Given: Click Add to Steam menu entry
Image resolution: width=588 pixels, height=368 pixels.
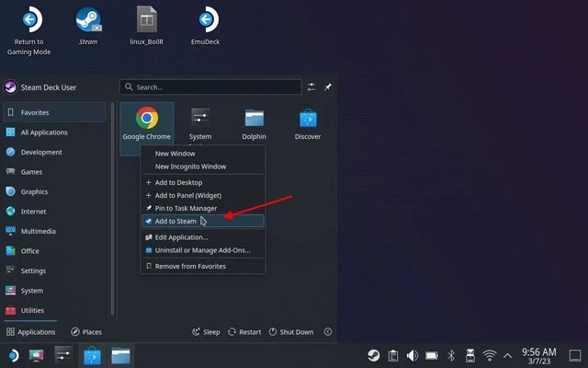Looking at the screenshot, I should (x=203, y=221).
